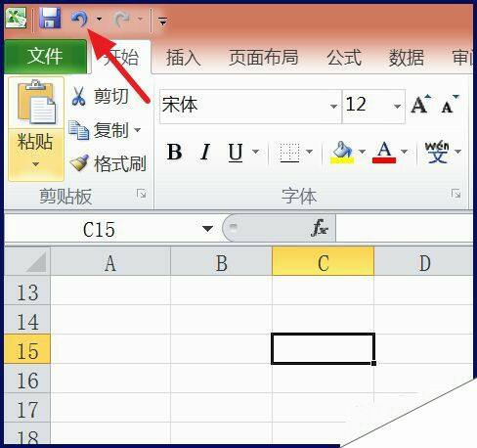Open the font size dropdown list

(397, 107)
